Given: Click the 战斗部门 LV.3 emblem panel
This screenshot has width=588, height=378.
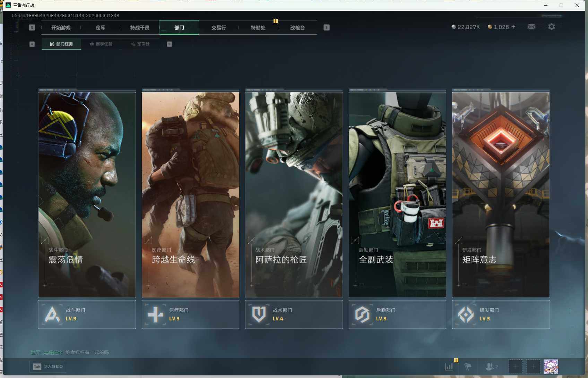Looking at the screenshot, I should 87,314.
